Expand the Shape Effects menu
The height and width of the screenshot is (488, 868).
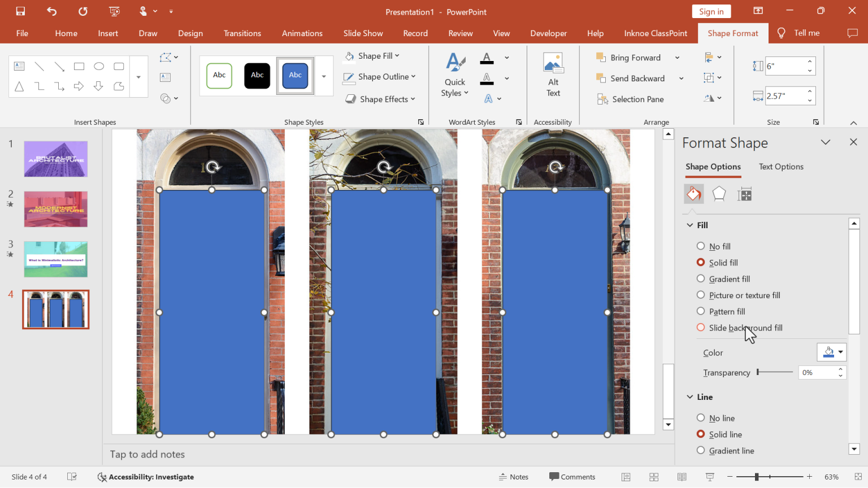380,99
